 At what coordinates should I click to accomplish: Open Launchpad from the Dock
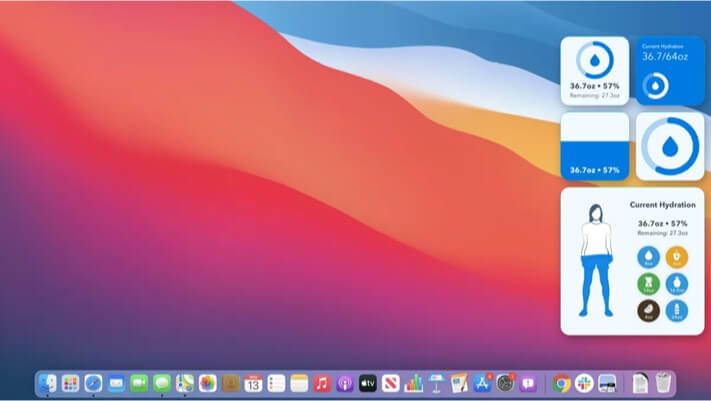70,384
